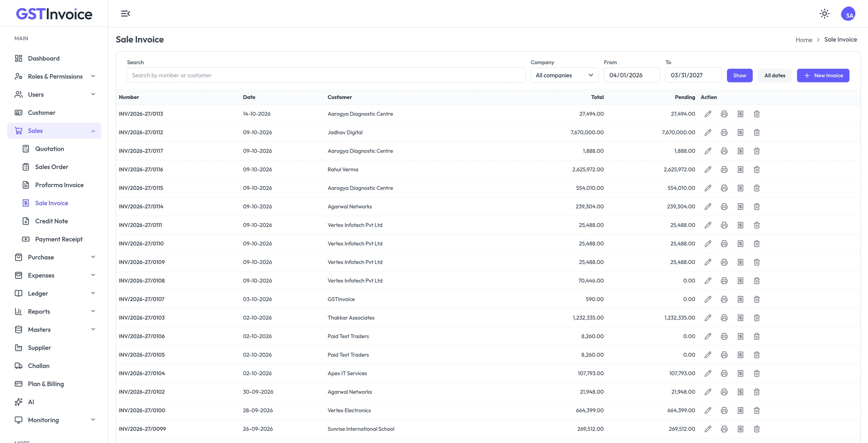Viewport: 868px width, 443px height.
Task: Edit invoice INV/2026-27/0115
Action: coord(708,188)
